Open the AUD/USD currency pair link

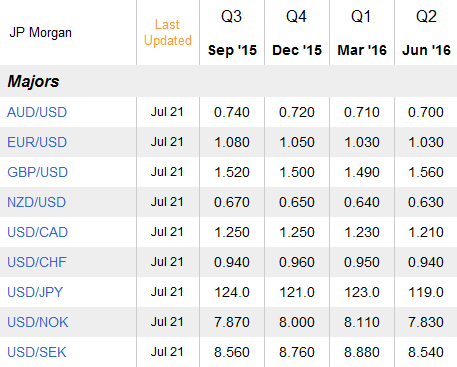[x=37, y=112]
